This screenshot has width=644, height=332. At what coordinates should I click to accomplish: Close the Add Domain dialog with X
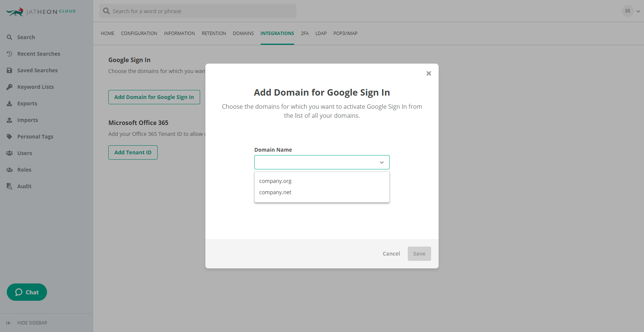(428, 73)
